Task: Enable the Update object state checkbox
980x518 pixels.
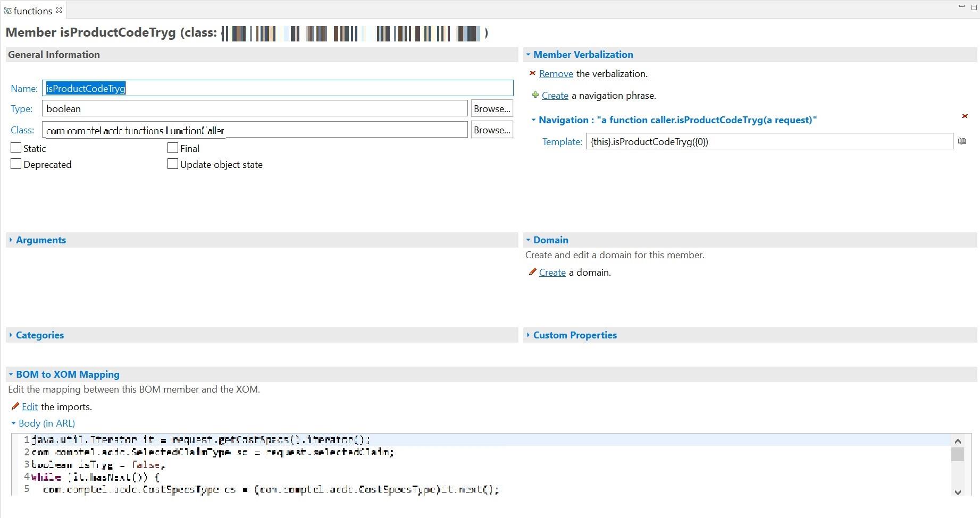Action: pos(172,164)
